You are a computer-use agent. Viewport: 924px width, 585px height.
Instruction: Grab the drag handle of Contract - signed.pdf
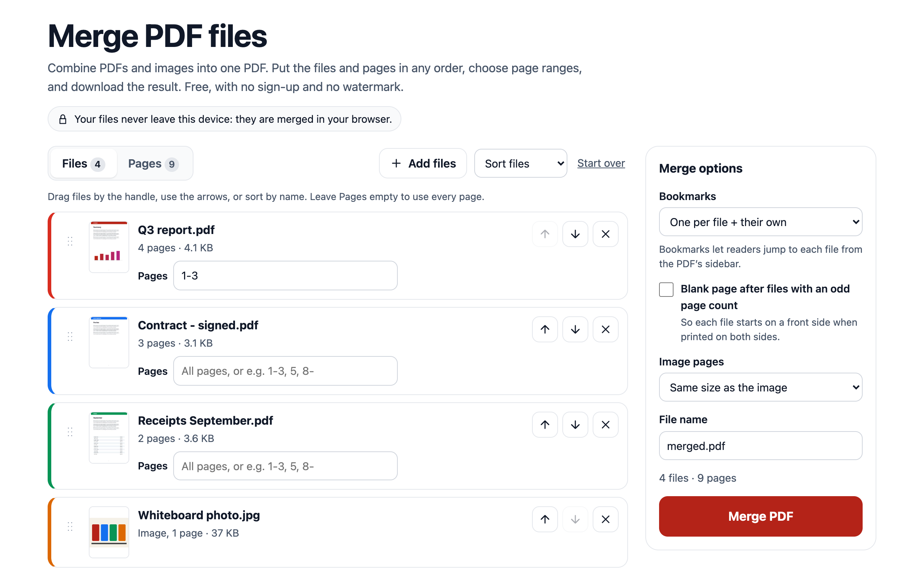coord(70,337)
